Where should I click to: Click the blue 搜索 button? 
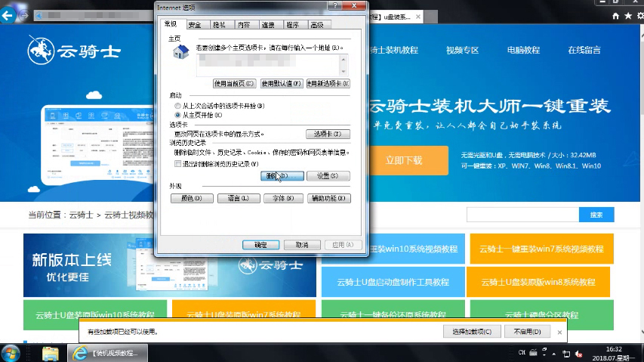tap(596, 215)
